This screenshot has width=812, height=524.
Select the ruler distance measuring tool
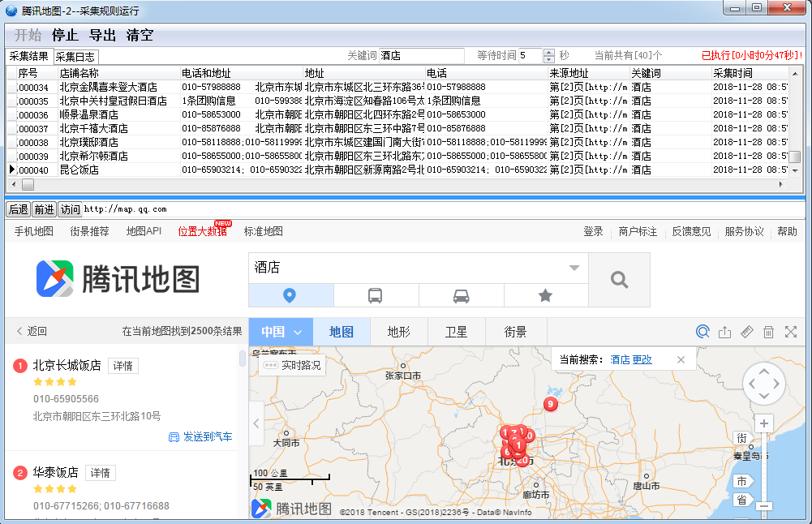[x=747, y=332]
